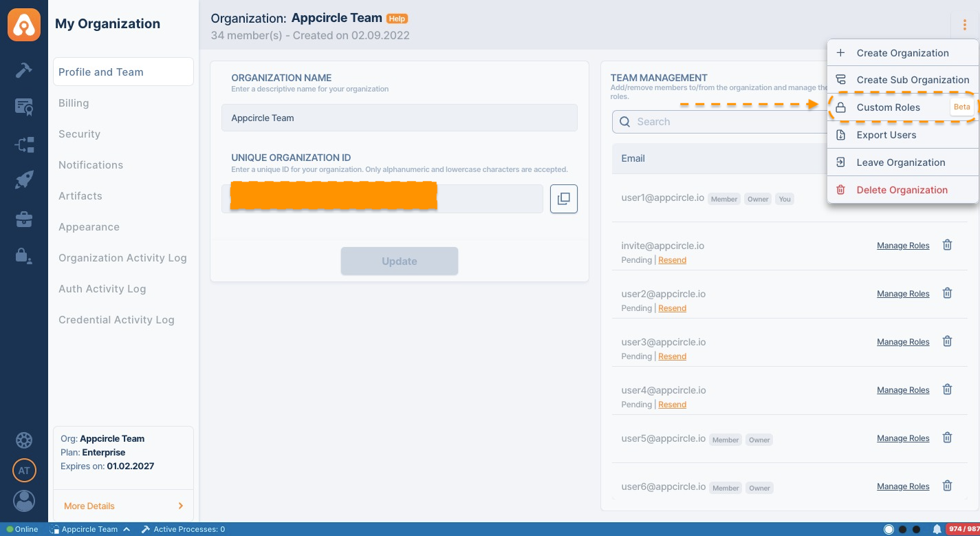Delete the user3@appcircle.io member
Screen dimensions: 980x536
coord(947,341)
